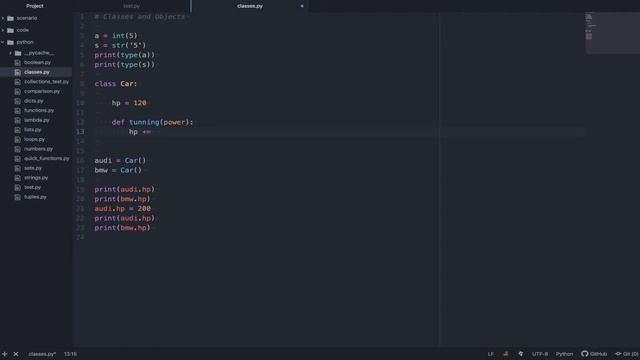Click the code folder icon

pyautogui.click(x=11, y=30)
